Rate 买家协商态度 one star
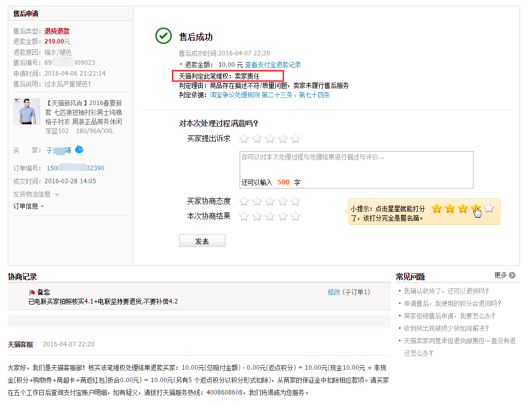532x407 pixels. 244,201
